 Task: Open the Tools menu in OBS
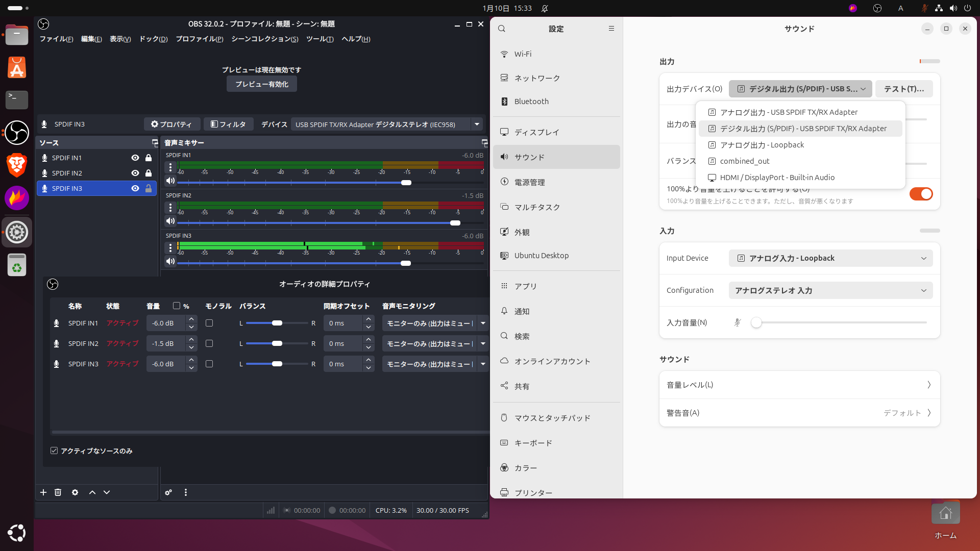click(320, 39)
